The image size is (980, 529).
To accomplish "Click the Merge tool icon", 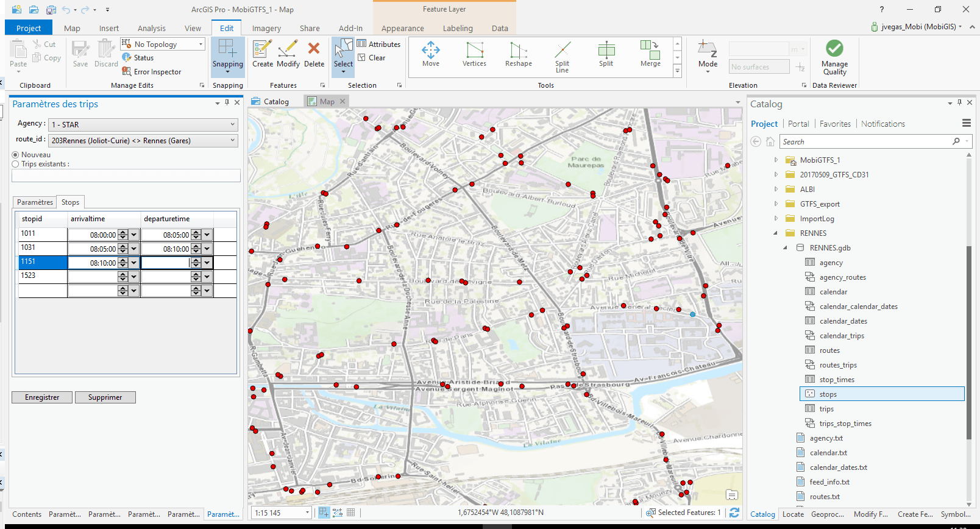I will tap(650, 54).
